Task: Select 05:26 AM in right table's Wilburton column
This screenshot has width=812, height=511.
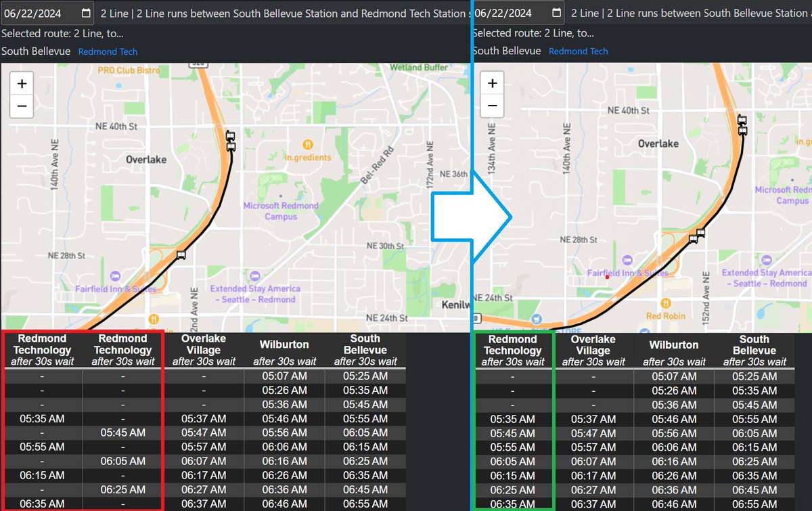Action: click(674, 391)
